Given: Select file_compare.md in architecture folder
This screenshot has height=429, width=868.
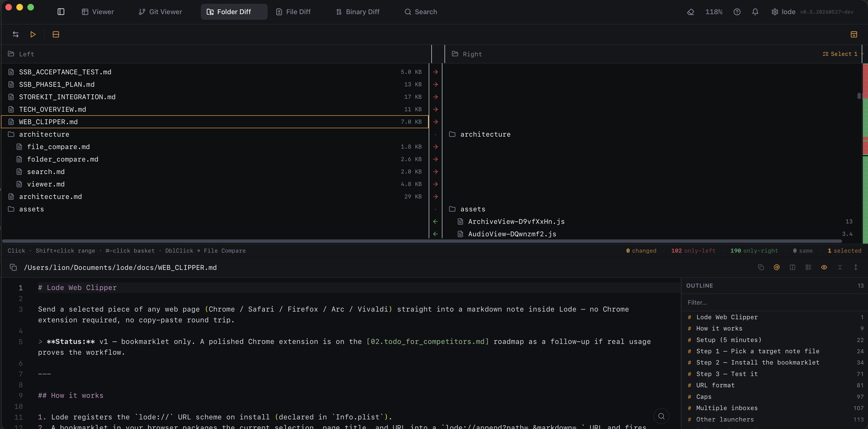Looking at the screenshot, I should tap(215, 147).
